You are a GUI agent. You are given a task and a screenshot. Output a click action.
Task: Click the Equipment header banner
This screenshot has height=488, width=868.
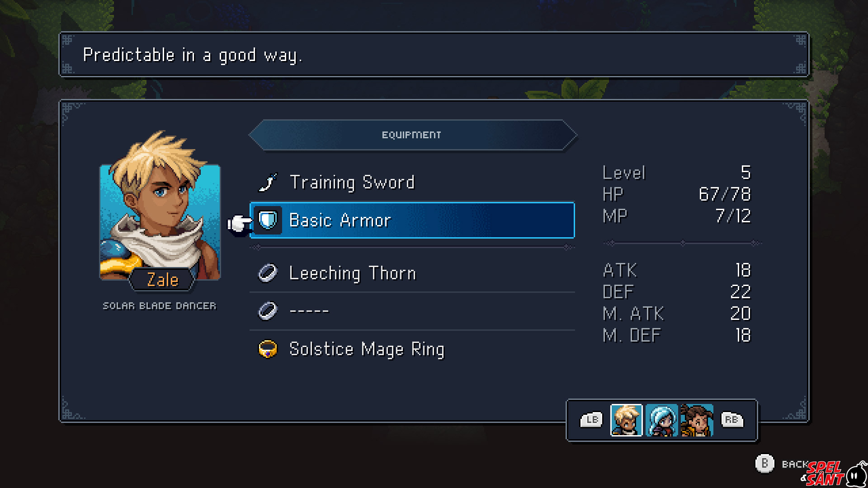(413, 135)
